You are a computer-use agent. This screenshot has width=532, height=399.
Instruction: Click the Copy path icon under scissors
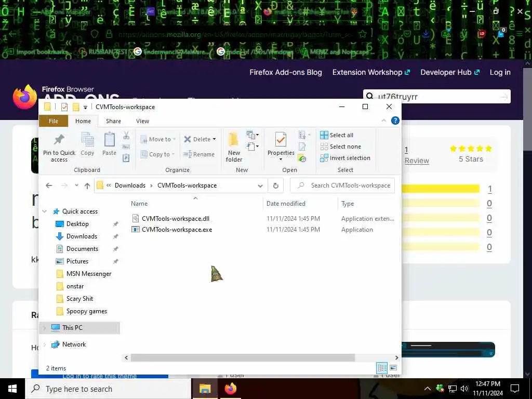pyautogui.click(x=126, y=147)
